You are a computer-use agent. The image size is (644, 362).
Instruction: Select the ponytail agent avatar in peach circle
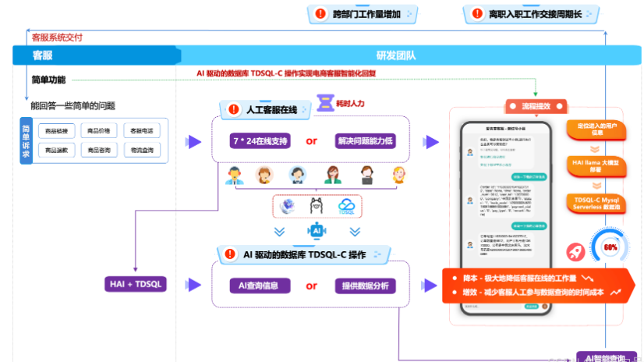pyautogui.click(x=264, y=176)
